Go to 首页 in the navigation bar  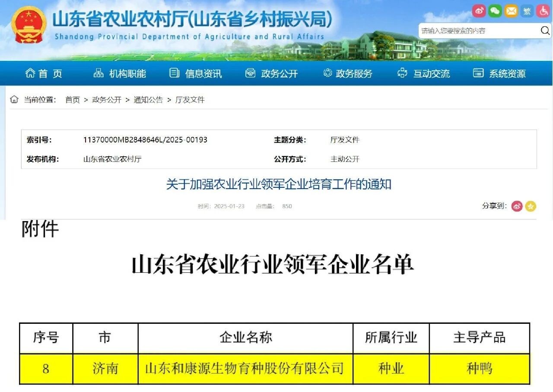pyautogui.click(x=44, y=74)
